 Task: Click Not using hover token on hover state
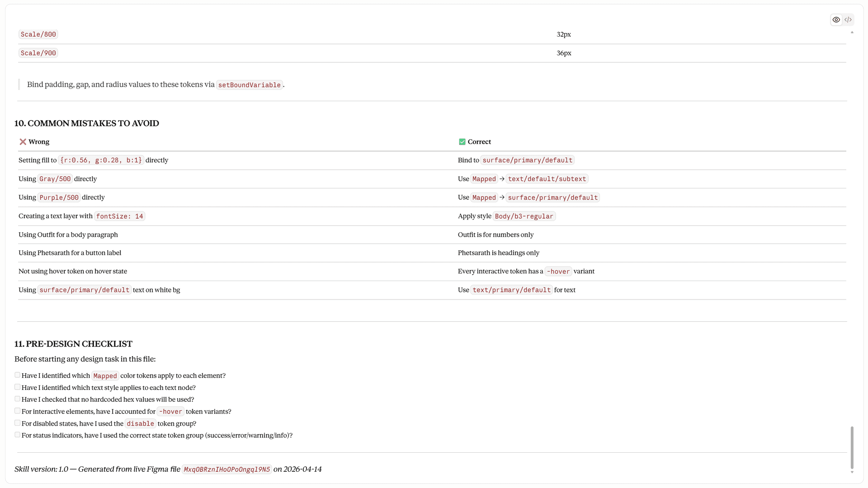pos(73,272)
